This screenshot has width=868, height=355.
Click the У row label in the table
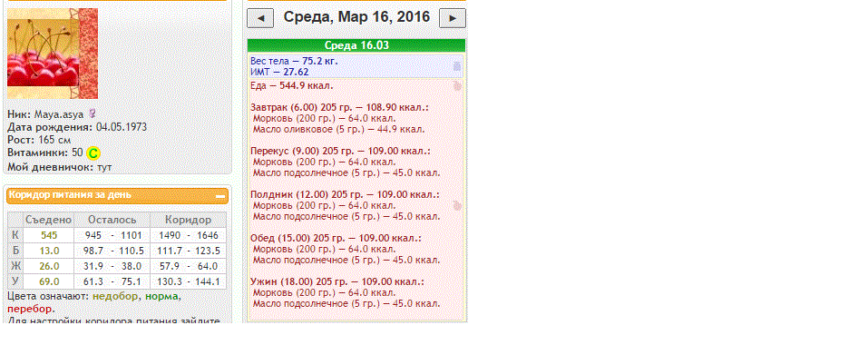tap(15, 281)
